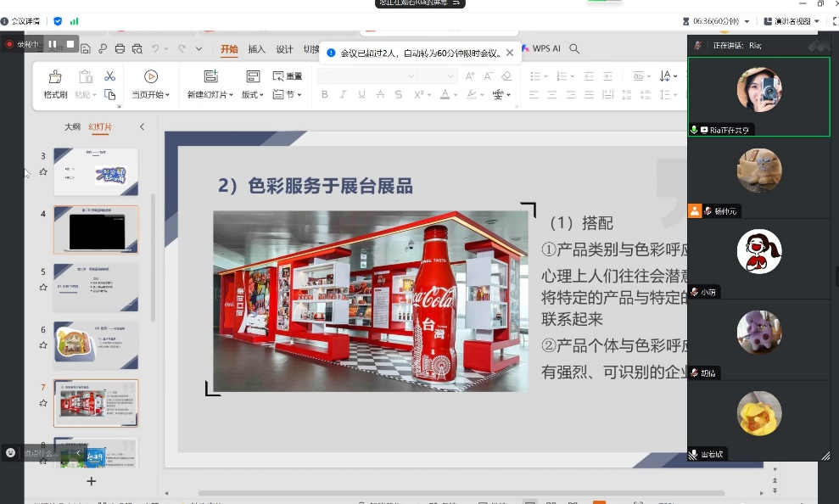Click the decrease indent icon

(589, 76)
